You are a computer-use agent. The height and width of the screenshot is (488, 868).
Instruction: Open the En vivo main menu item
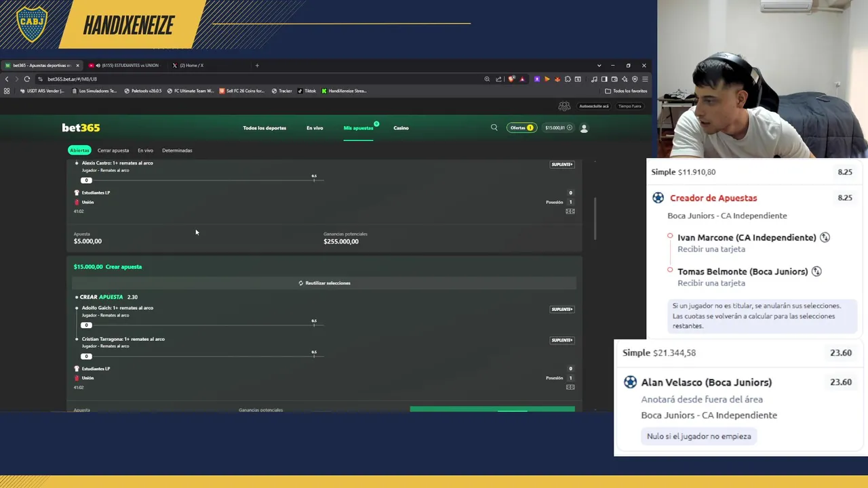pyautogui.click(x=315, y=127)
